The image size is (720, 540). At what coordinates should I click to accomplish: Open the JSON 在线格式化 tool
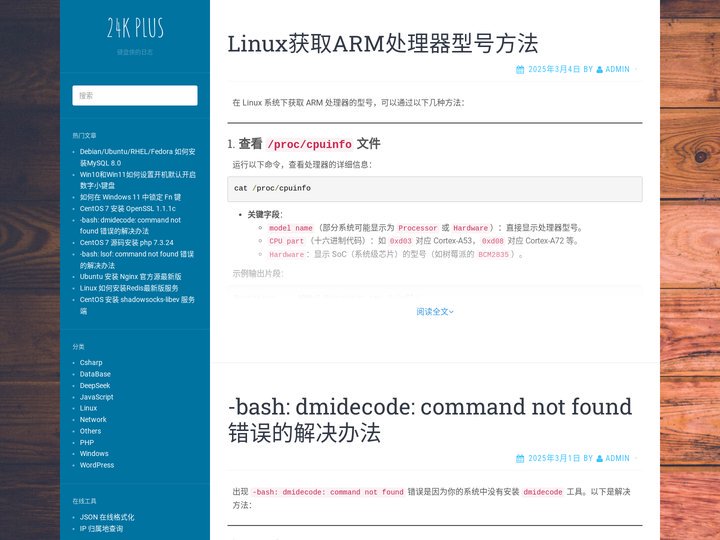point(107,517)
